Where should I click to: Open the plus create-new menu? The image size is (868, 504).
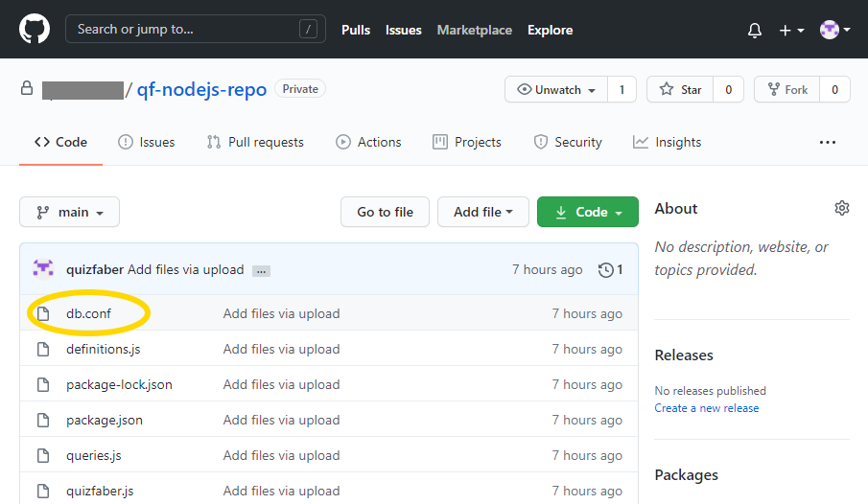791,30
